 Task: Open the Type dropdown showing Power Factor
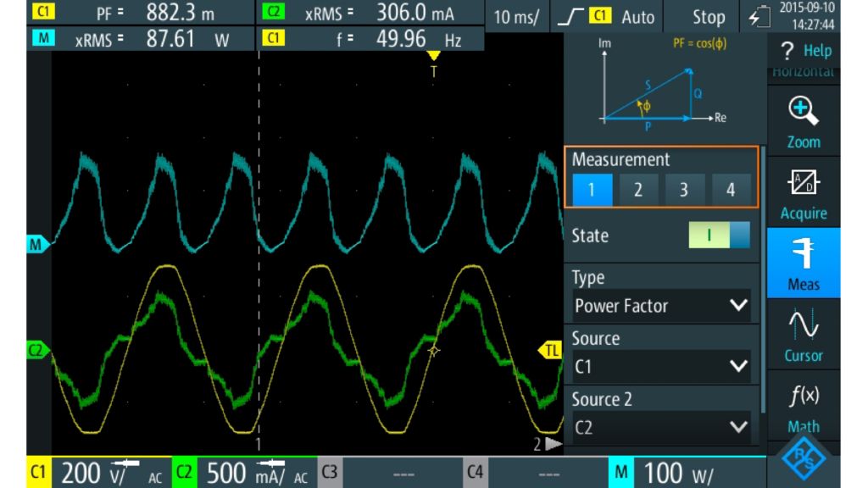(x=660, y=305)
